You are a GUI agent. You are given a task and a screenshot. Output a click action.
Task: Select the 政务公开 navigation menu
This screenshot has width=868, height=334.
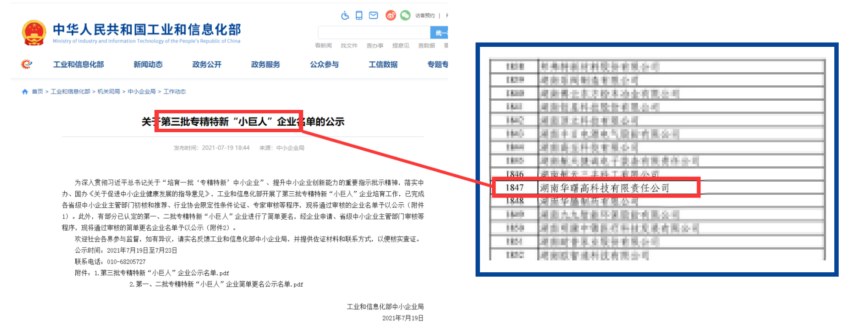[206, 64]
